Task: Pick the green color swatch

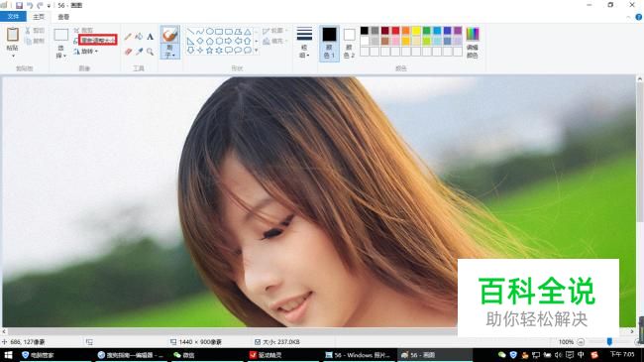Action: (427, 31)
